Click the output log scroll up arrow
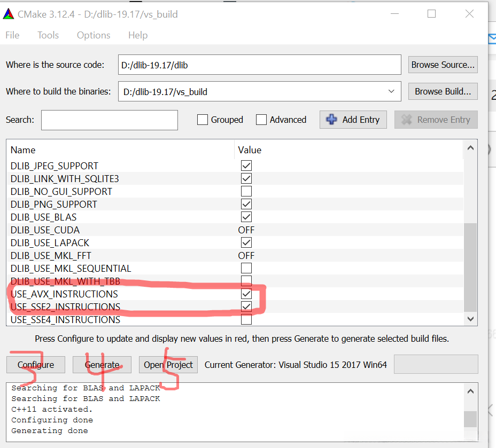Screen dimensions: 496x448 [x=470, y=391]
